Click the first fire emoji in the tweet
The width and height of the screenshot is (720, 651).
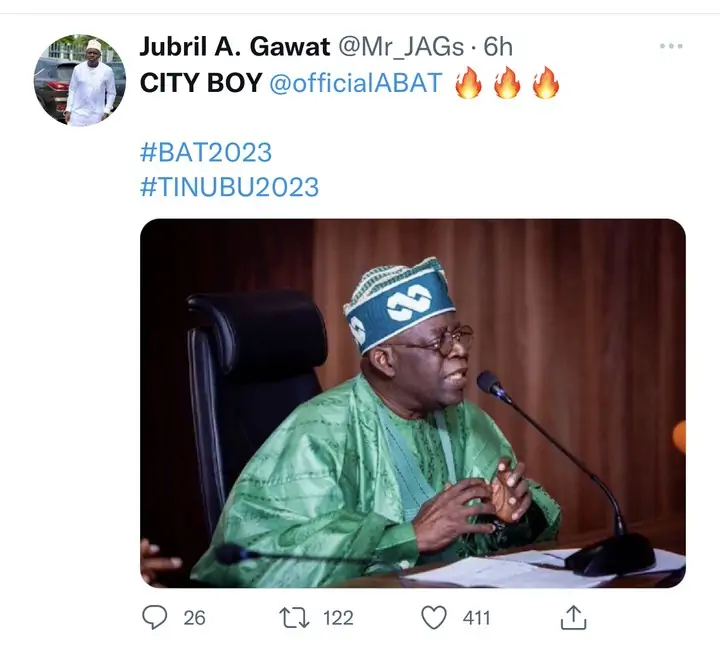[469, 84]
